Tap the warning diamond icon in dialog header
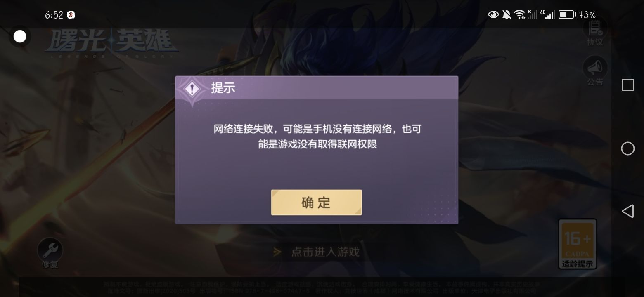644x297 pixels. (192, 89)
